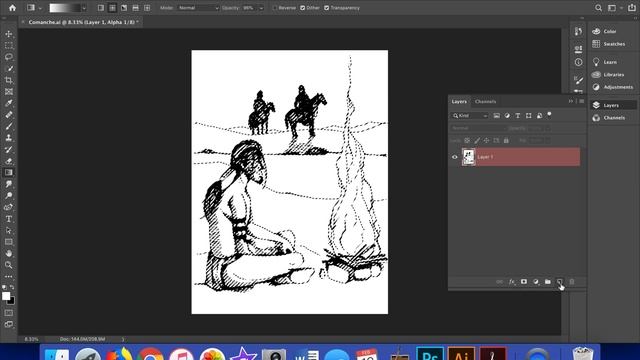The height and width of the screenshot is (360, 640).
Task: Choose the Radial Gradient style
Action: point(112,8)
